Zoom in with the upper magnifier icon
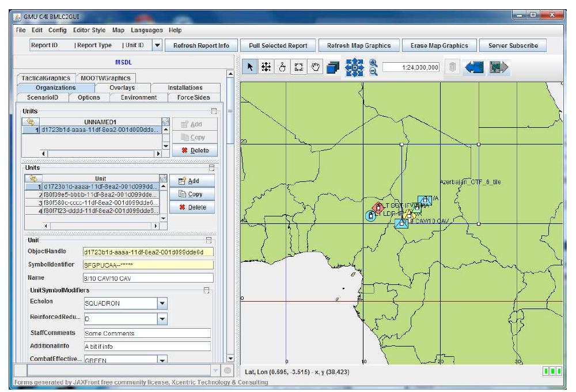The height and width of the screenshot is (392, 576). click(x=373, y=63)
